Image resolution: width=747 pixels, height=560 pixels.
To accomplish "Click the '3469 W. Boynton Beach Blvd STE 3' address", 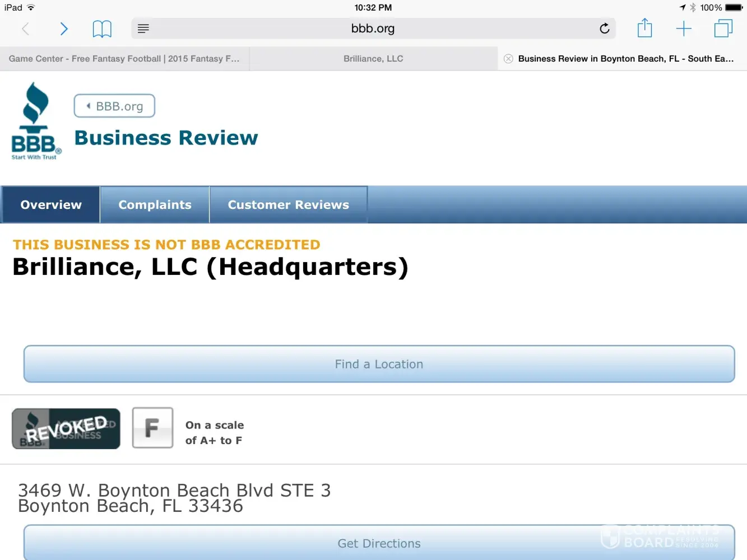I will click(174, 490).
